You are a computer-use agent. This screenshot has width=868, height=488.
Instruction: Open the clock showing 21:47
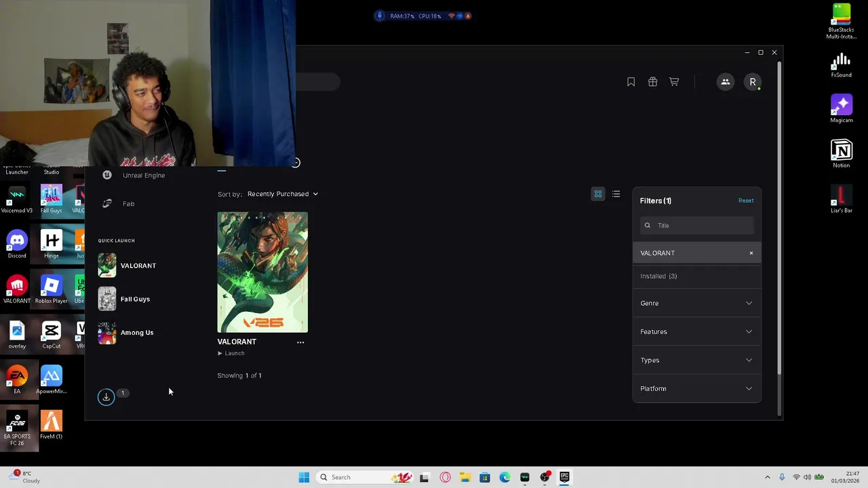coord(844,477)
